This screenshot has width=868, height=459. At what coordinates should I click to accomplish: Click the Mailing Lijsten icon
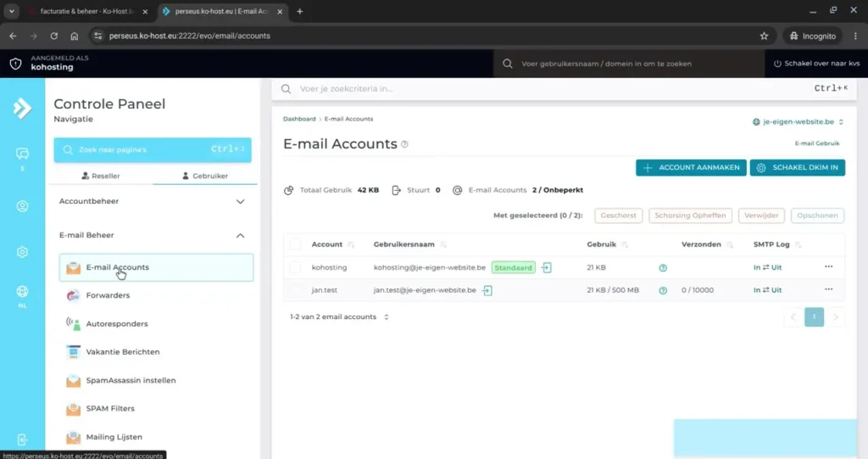click(73, 437)
